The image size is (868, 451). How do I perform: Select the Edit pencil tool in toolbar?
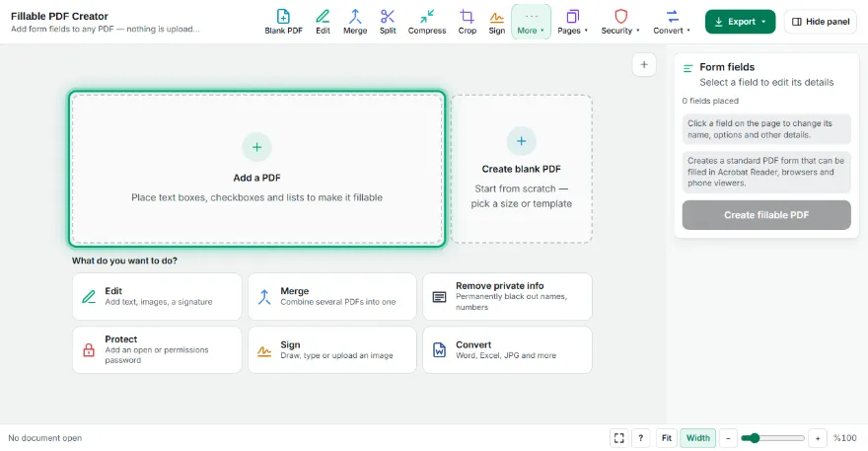click(x=323, y=22)
